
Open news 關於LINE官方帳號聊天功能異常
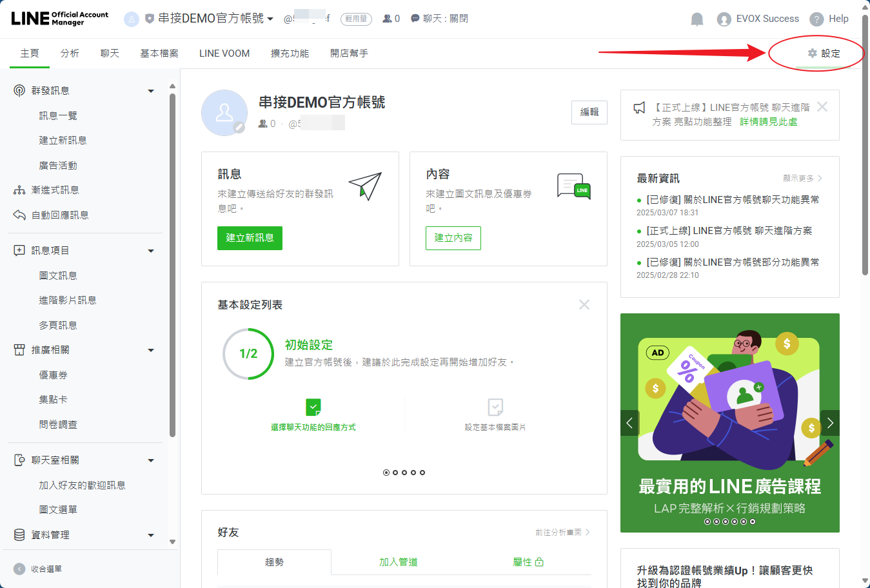[733, 200]
